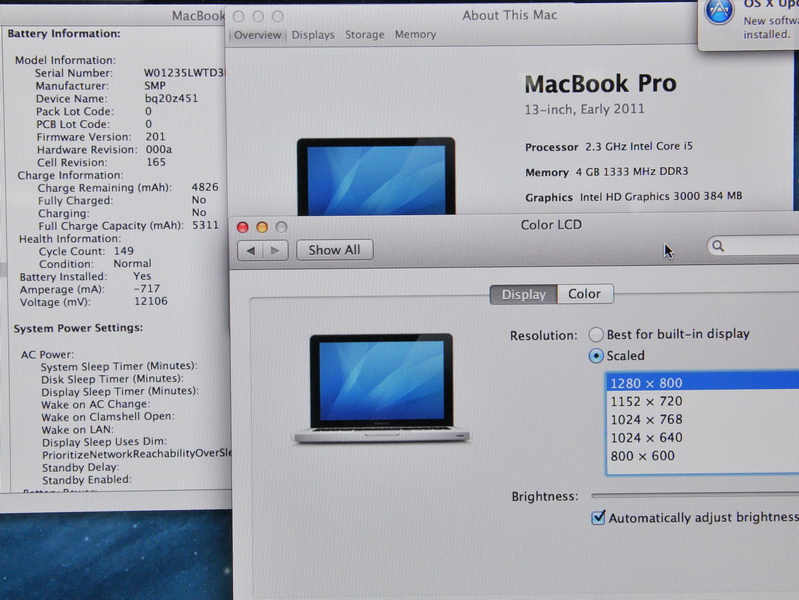This screenshot has width=799, height=600.
Task: Select the 1152 × 720 resolution
Action: pos(703,401)
